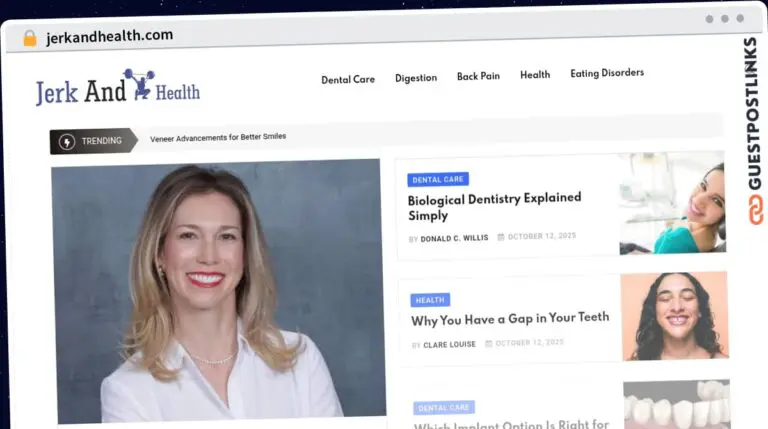Click the GuestPostLinks chain logo icon

(x=752, y=208)
